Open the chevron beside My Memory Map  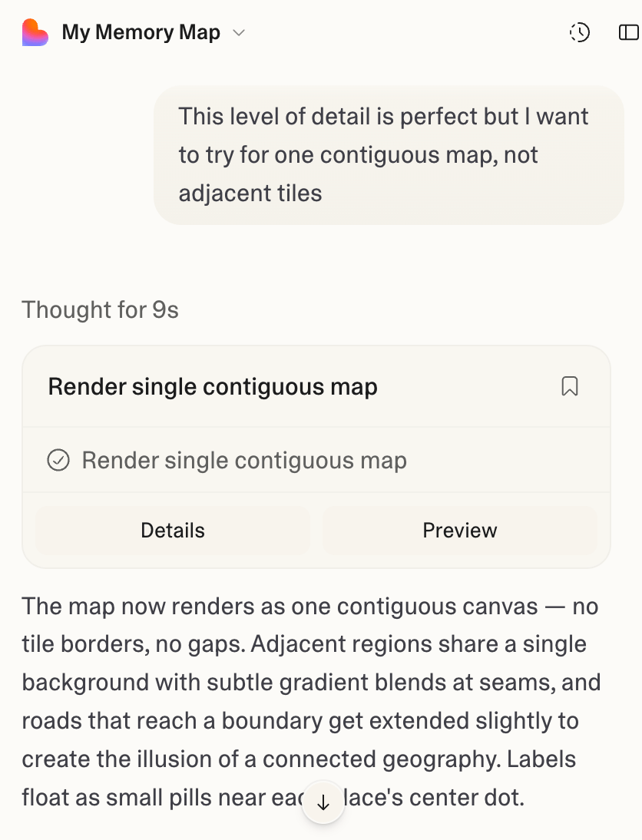click(239, 33)
